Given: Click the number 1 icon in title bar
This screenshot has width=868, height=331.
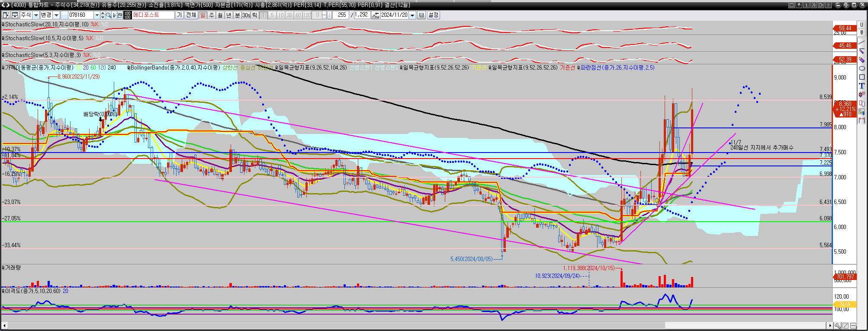Looking at the screenshot, I should tap(806, 5).
